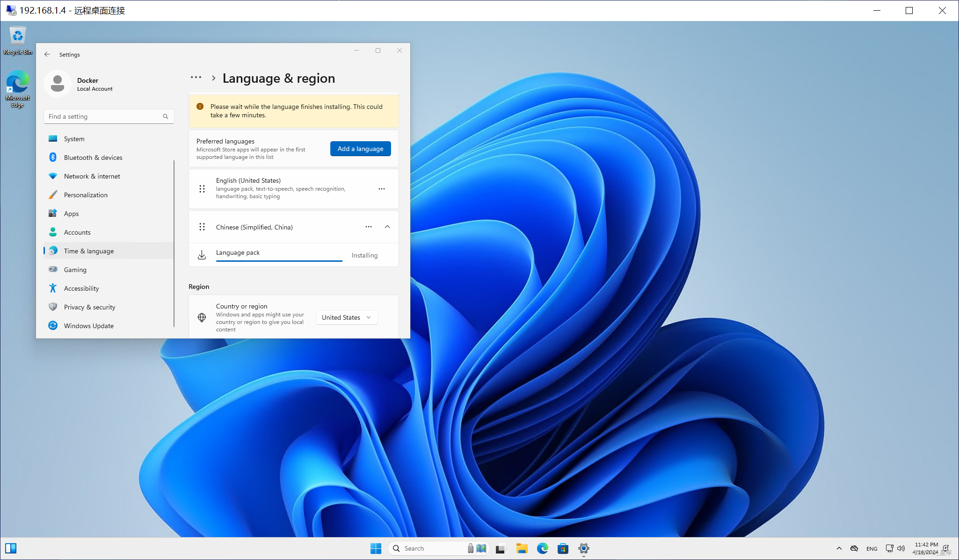Viewport: 959px width, 560px height.
Task: Click the three-dot menu for English
Action: pyautogui.click(x=381, y=189)
